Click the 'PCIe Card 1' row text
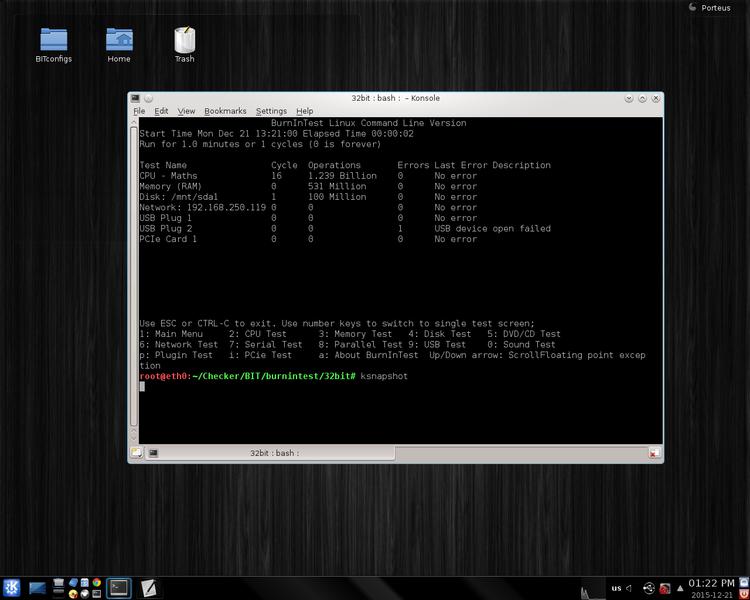The width and height of the screenshot is (750, 600). [168, 239]
